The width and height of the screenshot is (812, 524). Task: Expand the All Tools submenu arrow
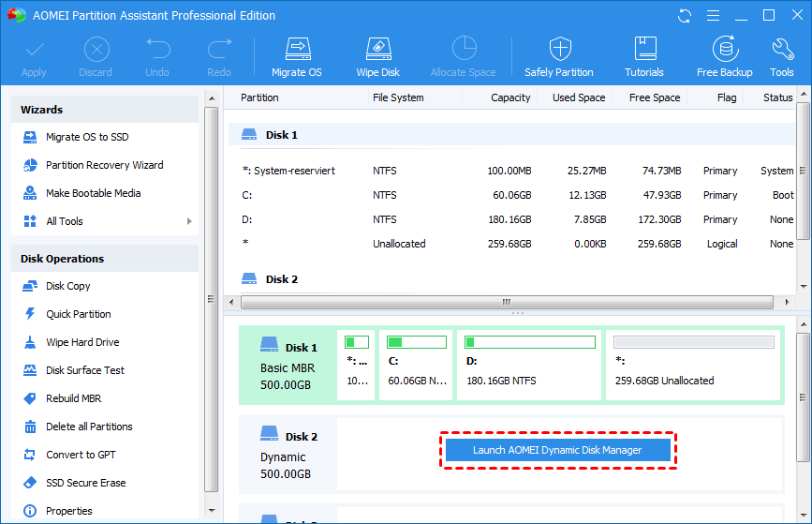click(x=189, y=221)
